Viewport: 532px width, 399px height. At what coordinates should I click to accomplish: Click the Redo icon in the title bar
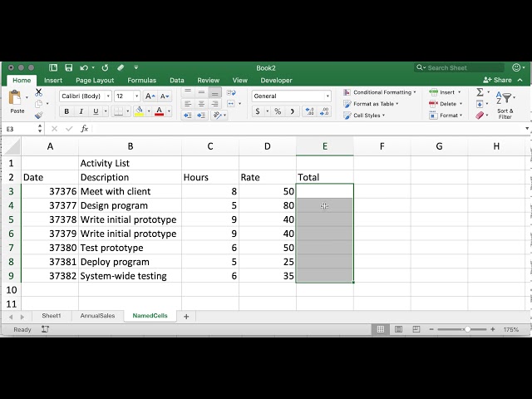tap(105, 68)
